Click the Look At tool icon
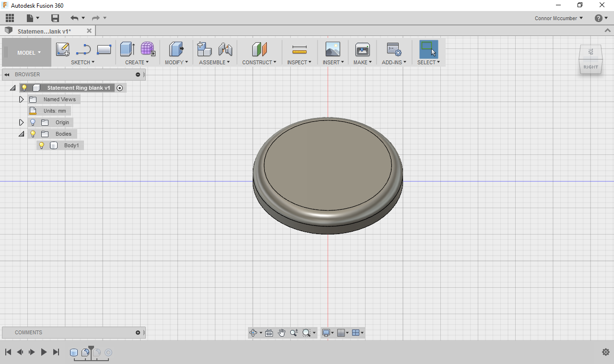The height and width of the screenshot is (364, 614). pyautogui.click(x=269, y=333)
